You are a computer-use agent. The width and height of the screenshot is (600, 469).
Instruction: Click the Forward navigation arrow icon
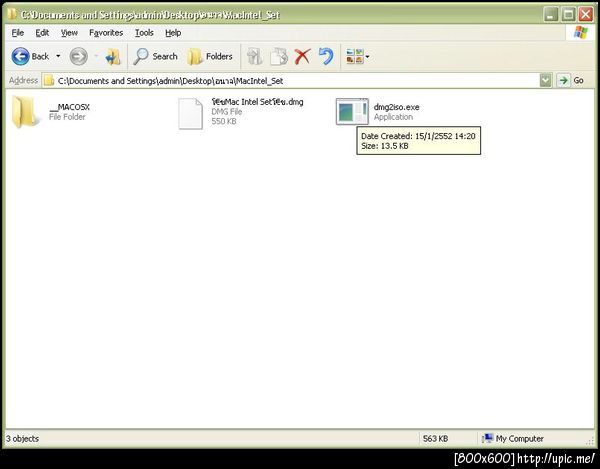[x=78, y=57]
